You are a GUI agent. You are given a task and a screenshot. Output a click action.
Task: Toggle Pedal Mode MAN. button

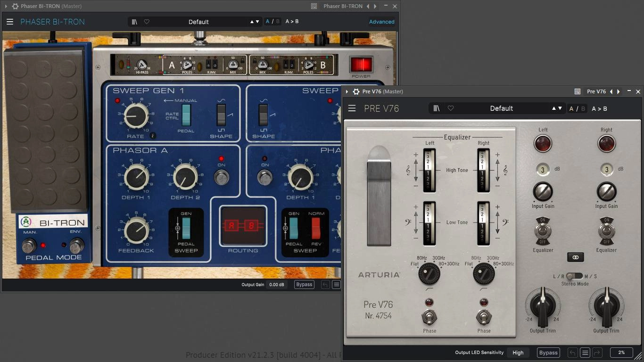[29, 246]
